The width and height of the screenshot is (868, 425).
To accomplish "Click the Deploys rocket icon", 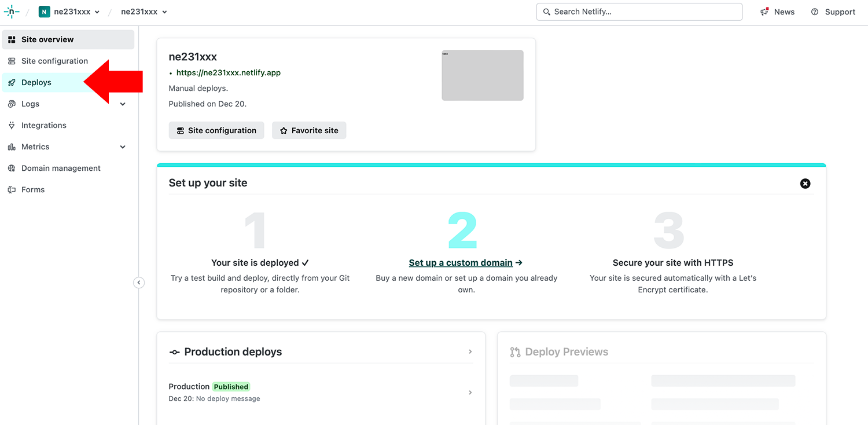I will (12, 82).
